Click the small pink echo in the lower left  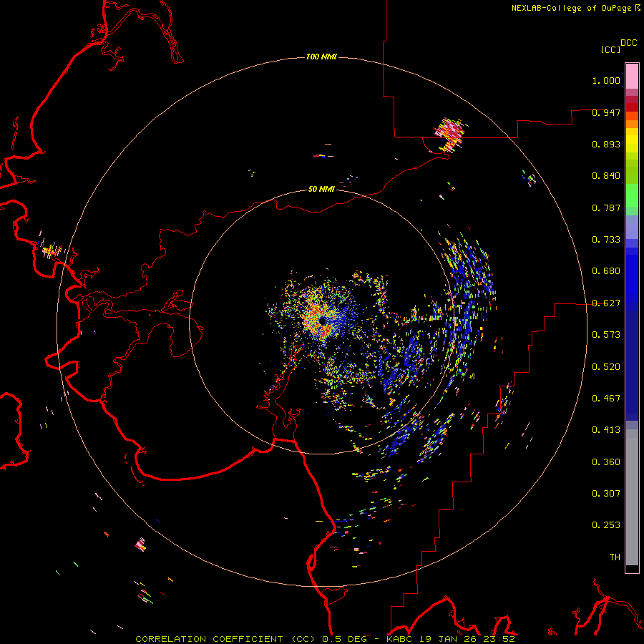pos(140,545)
